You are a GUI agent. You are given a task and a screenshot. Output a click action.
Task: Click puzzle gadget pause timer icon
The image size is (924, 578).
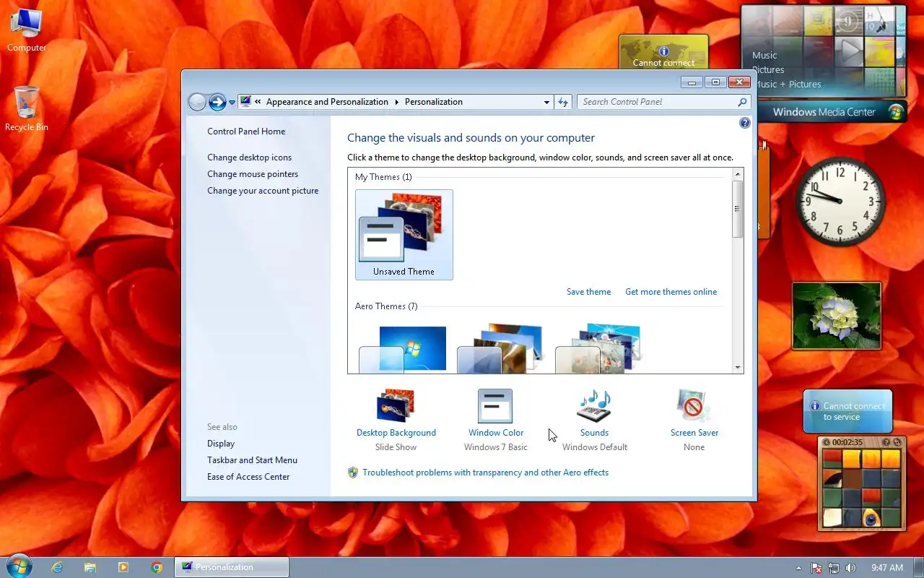click(827, 442)
